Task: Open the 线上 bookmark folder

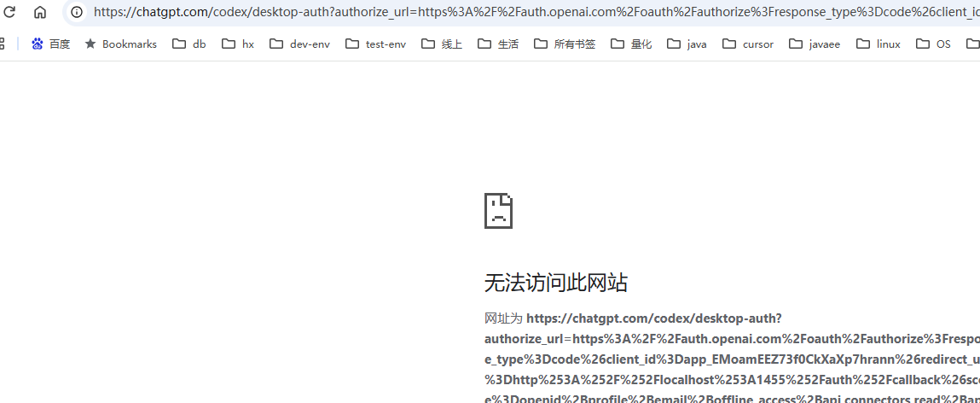Action: click(442, 44)
